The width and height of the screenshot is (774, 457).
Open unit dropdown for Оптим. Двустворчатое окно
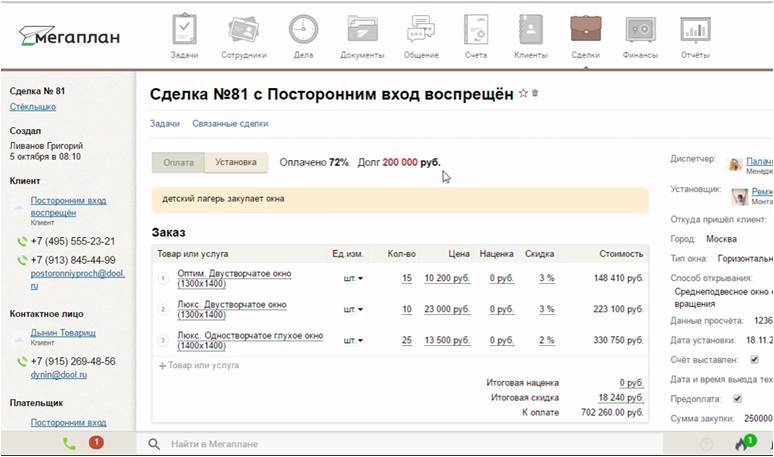[353, 279]
